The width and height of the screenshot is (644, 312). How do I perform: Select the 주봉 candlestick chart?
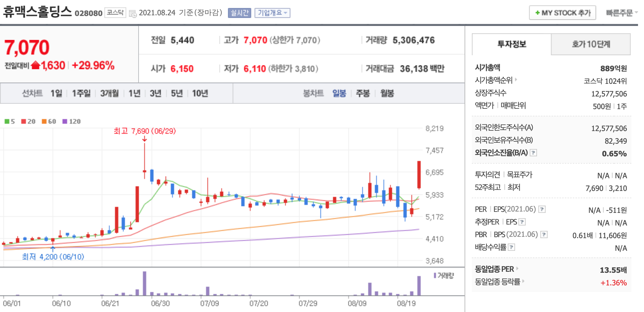coord(363,93)
